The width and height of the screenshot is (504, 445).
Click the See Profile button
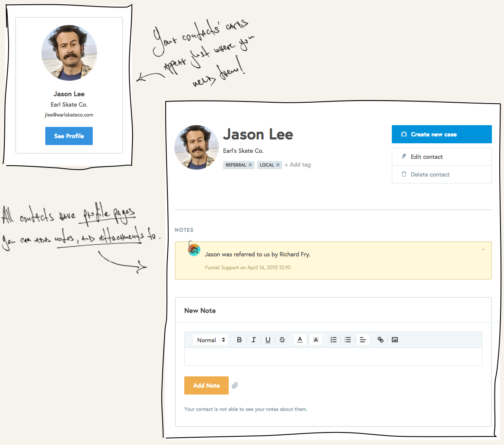(x=69, y=136)
